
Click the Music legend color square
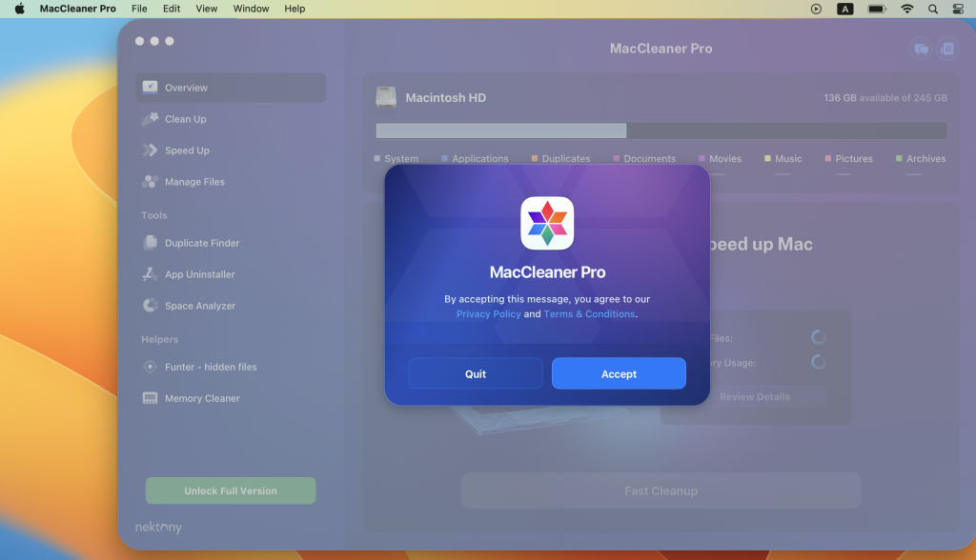767,159
